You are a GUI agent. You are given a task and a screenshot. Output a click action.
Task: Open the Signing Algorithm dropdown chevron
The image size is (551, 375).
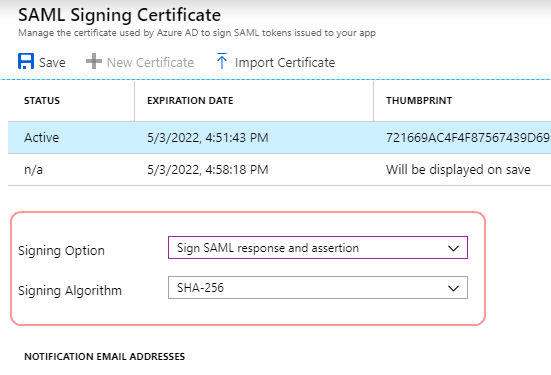[453, 288]
